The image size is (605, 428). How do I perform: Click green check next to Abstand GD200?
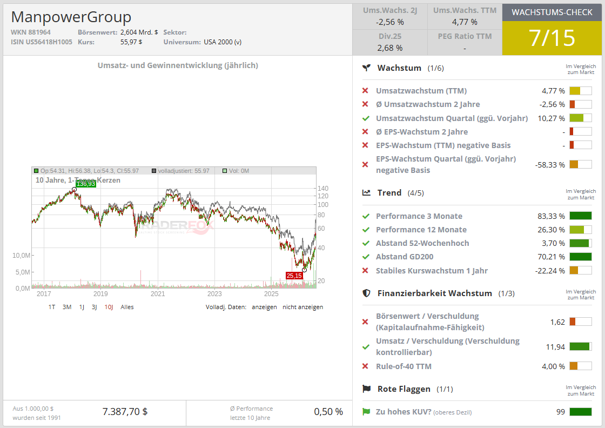365,257
